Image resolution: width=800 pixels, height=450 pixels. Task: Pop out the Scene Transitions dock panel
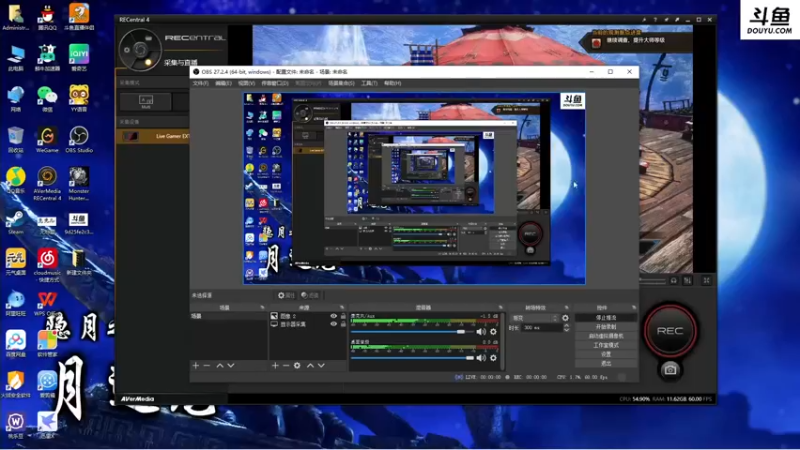566,308
